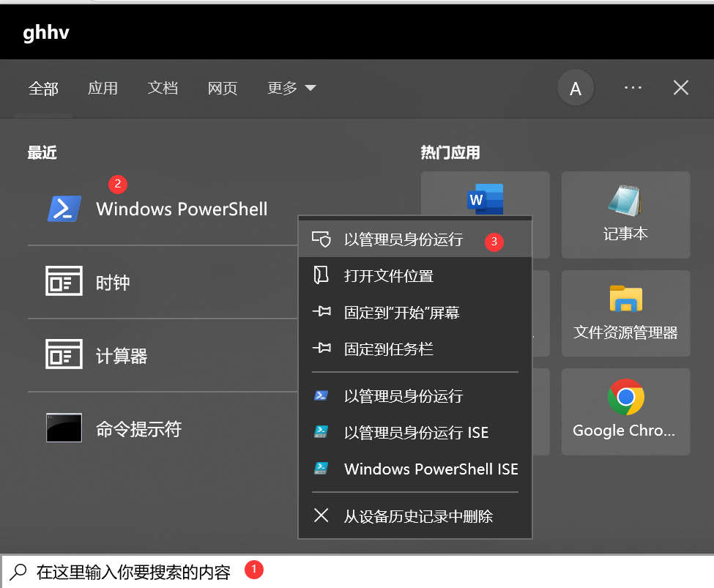The image size is (714, 588).
Task: Switch to the 全部 tab
Action: pyautogui.click(x=43, y=89)
